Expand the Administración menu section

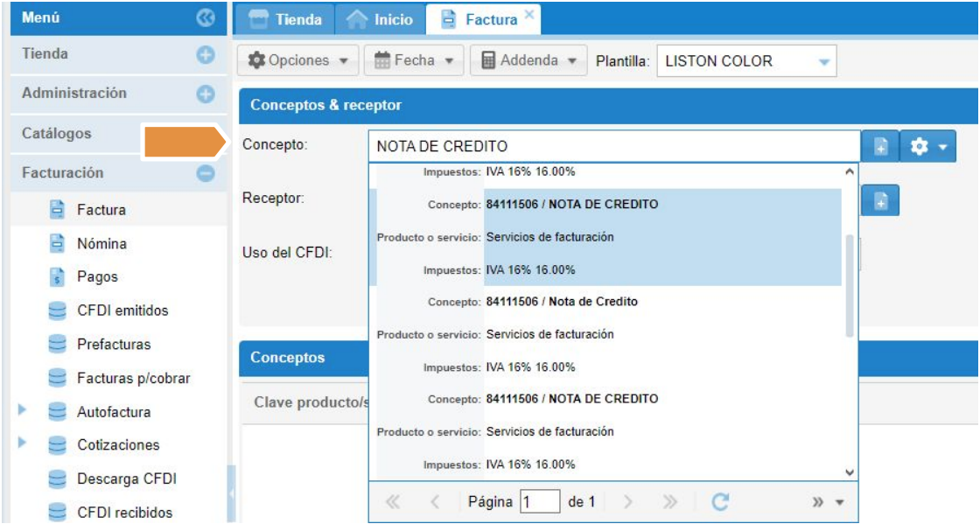[x=206, y=94]
